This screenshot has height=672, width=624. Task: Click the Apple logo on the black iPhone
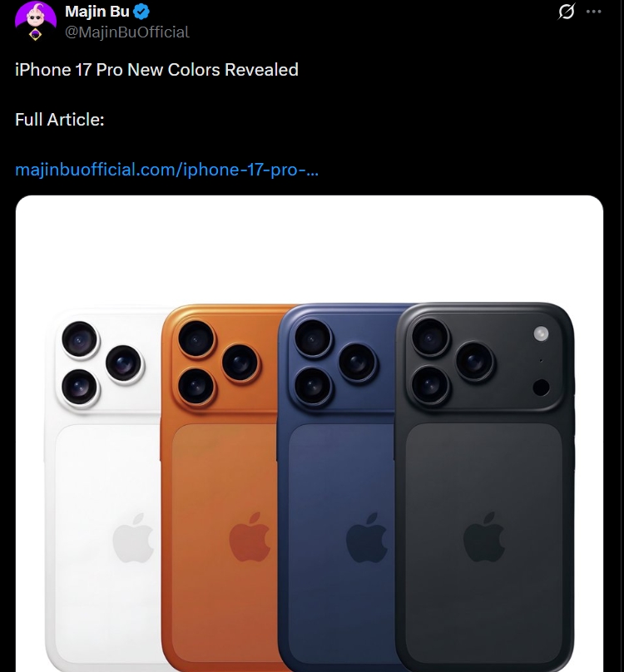(483, 536)
